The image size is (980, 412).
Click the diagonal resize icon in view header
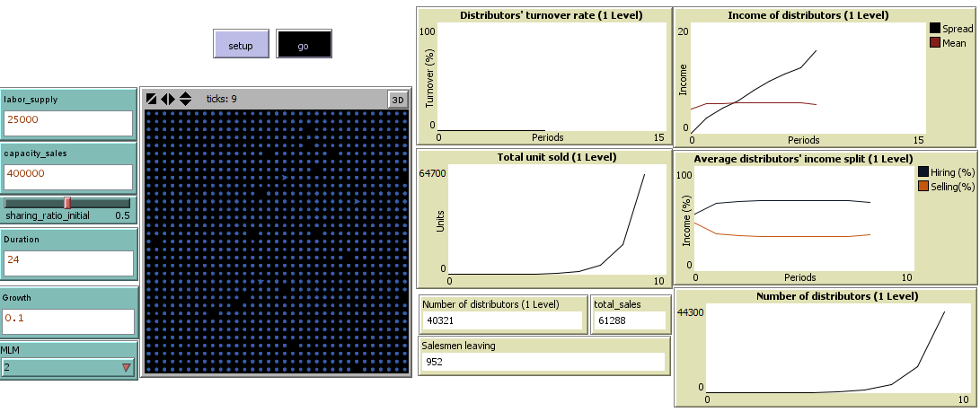[x=151, y=99]
